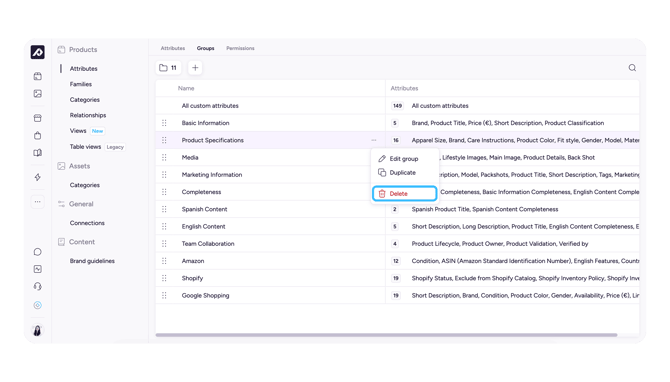
Task: Open the row options ellipsis for Product Specifications
Action: point(374,140)
